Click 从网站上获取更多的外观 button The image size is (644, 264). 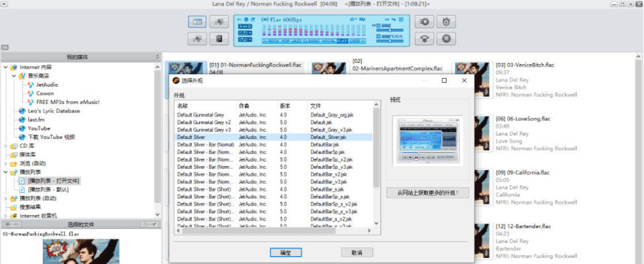tap(427, 193)
